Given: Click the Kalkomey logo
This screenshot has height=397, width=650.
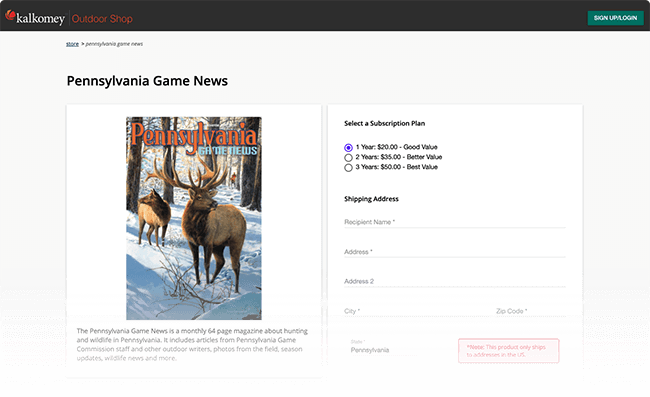Looking at the screenshot, I should point(35,17).
